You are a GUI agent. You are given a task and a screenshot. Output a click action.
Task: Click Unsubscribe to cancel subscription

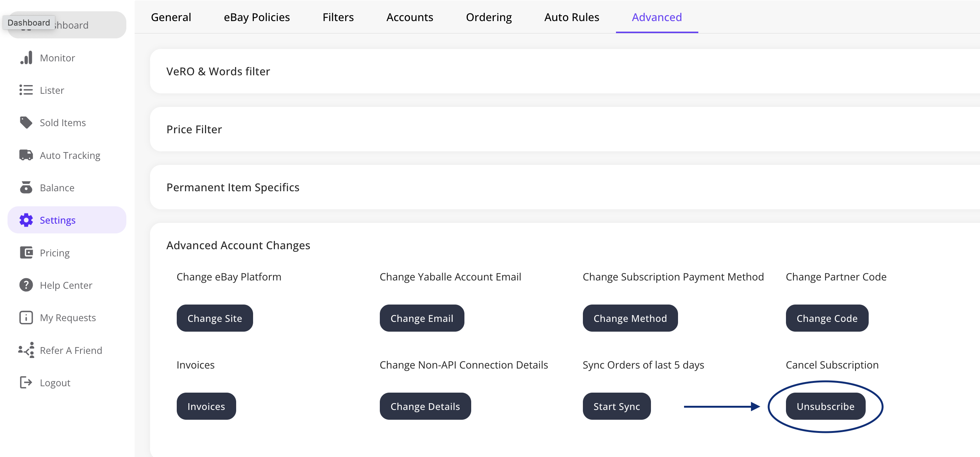coord(825,406)
